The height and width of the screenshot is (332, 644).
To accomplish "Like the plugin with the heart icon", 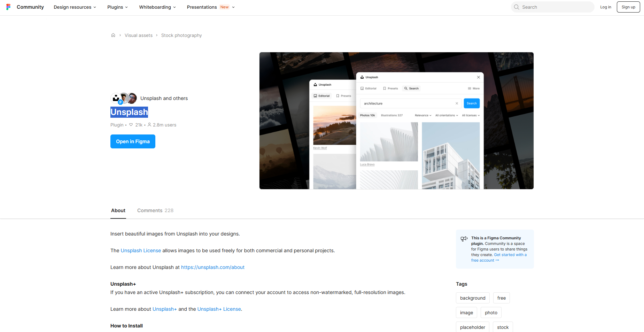I will coord(131,125).
